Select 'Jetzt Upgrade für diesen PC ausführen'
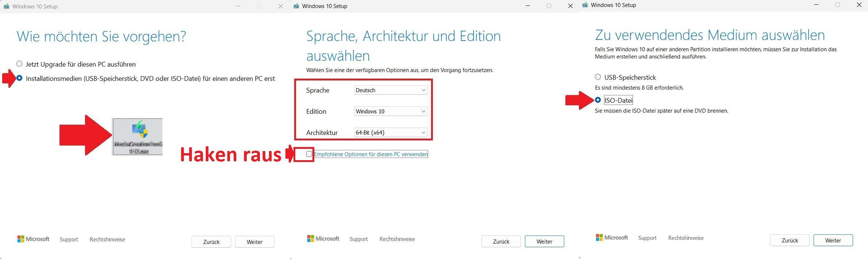This screenshot has height=260, width=868. 19,64
